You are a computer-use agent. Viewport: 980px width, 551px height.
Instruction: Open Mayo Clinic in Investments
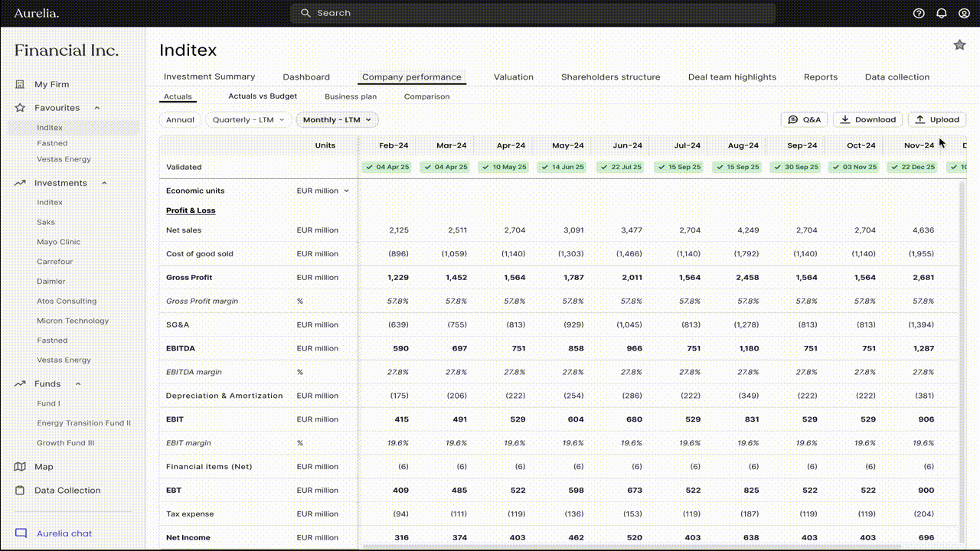(58, 242)
